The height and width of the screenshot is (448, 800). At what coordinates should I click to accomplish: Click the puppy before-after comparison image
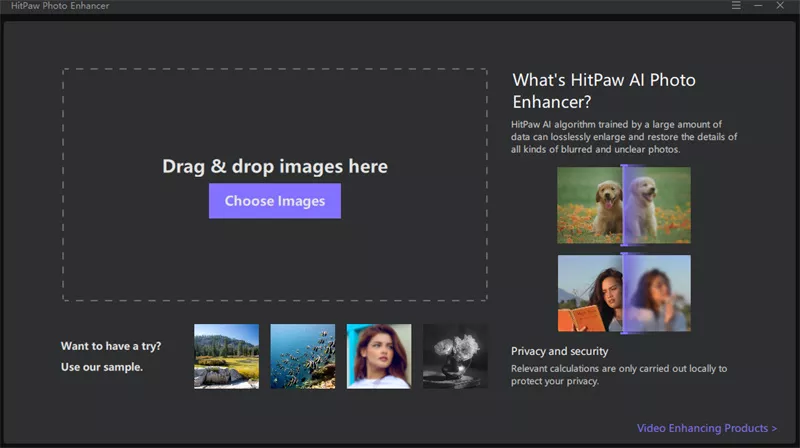point(624,205)
